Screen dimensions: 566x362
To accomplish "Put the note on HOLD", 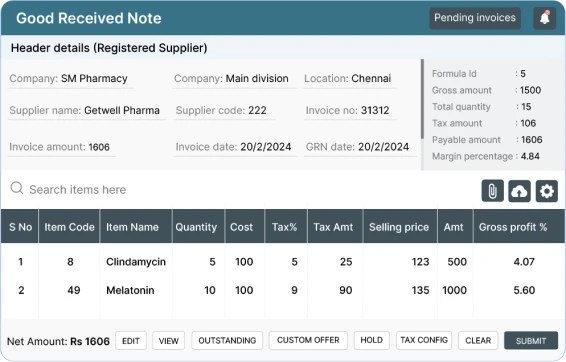I will [x=371, y=340].
